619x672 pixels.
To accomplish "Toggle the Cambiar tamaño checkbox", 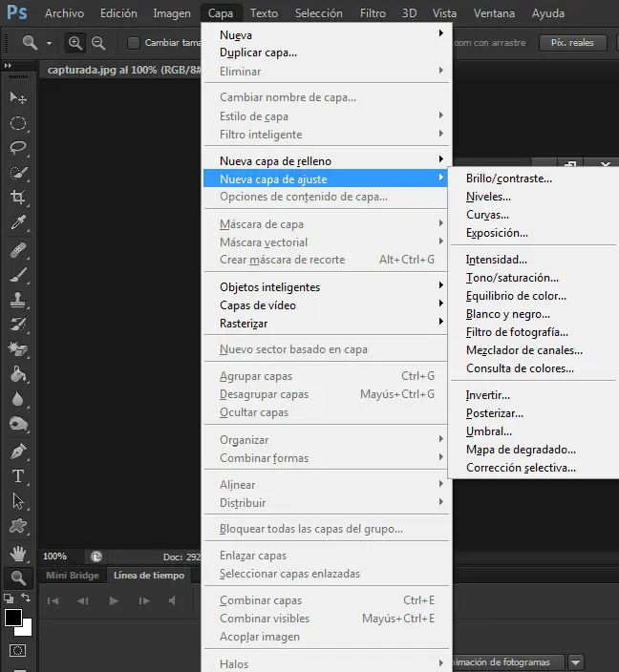I will [134, 43].
